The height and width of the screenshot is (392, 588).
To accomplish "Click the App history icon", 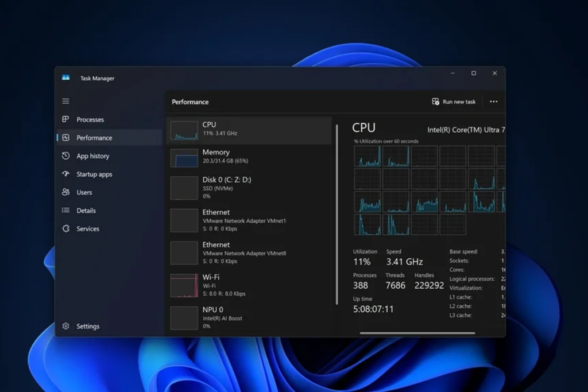I will 65,156.
